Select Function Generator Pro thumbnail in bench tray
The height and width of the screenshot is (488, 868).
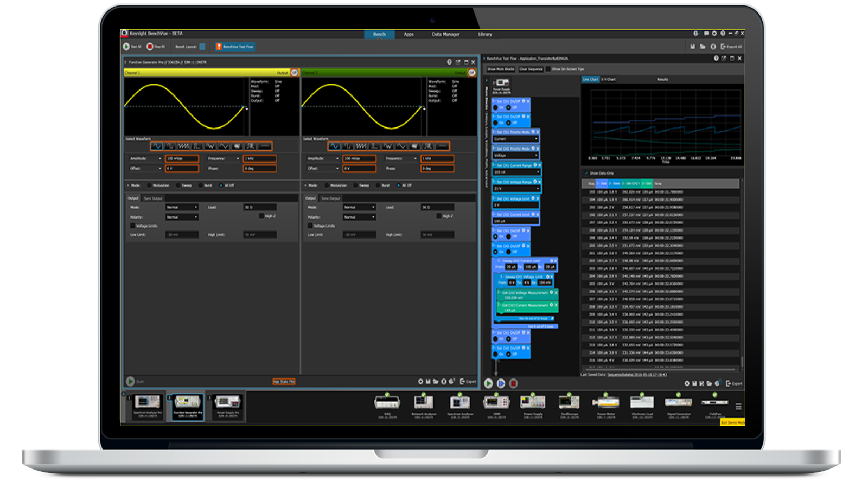[187, 406]
